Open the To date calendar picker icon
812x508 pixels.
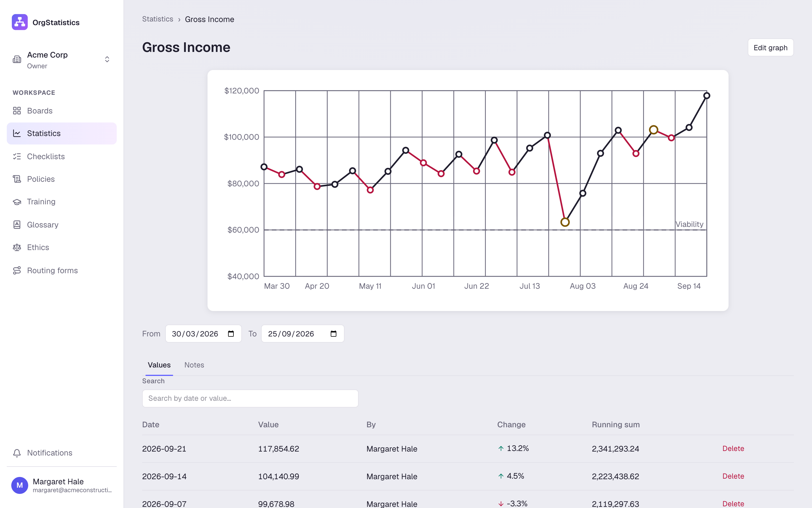(x=334, y=334)
